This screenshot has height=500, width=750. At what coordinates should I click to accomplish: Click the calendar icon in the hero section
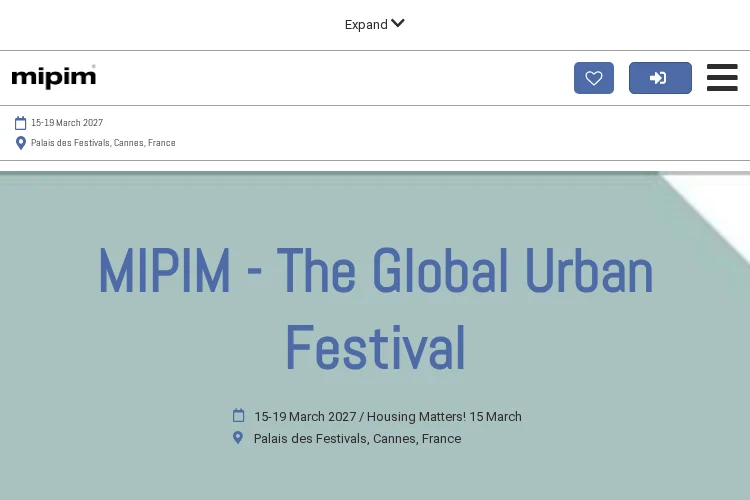(x=238, y=415)
